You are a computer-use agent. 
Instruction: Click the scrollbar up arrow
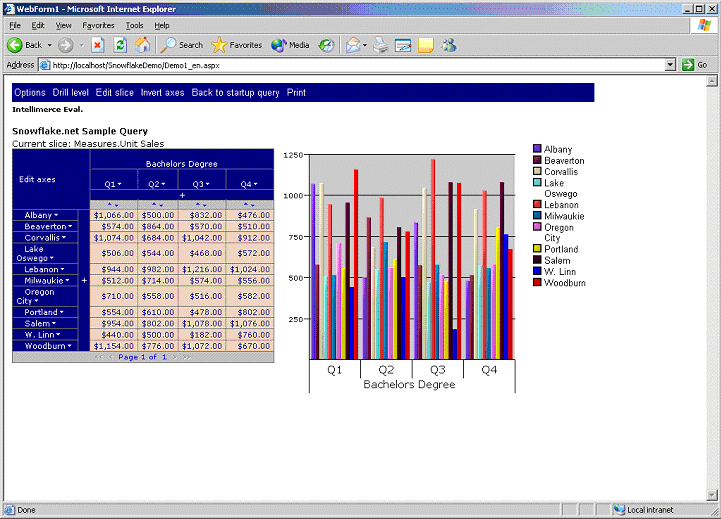(712, 81)
